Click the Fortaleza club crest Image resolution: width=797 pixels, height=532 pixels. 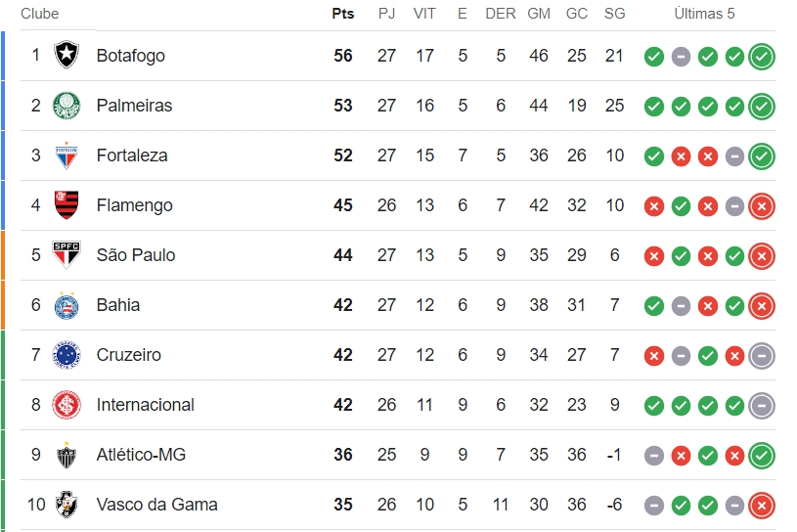pyautogui.click(x=66, y=155)
